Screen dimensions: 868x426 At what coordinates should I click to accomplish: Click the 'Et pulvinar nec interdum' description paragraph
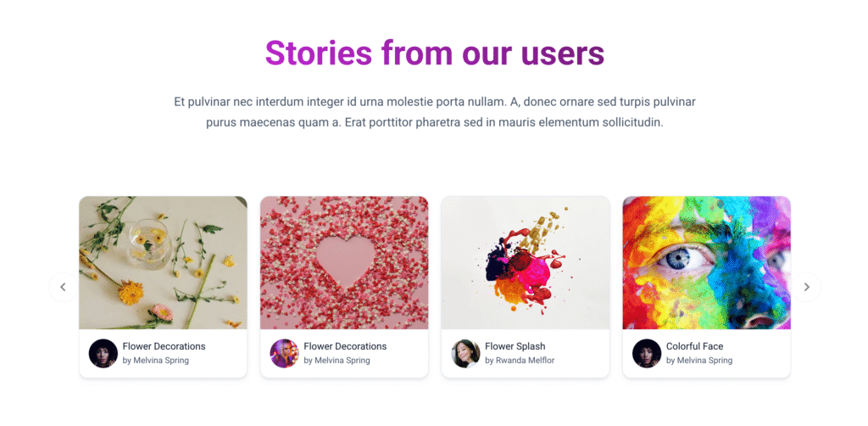click(434, 112)
